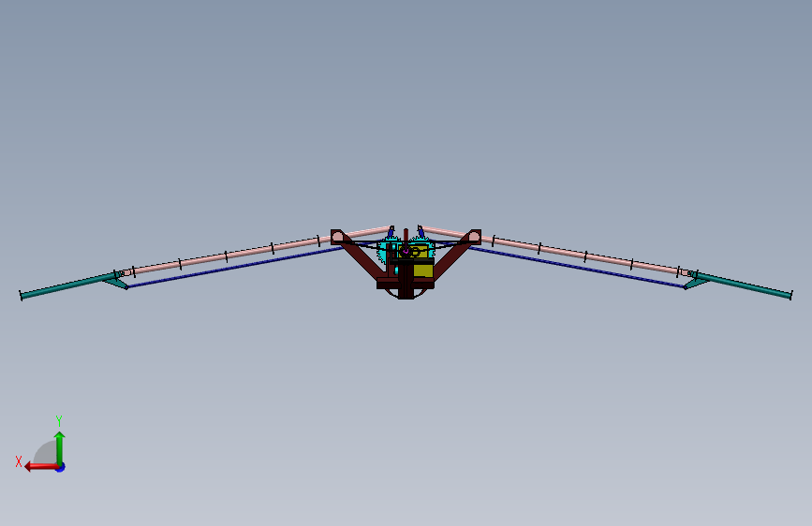Select the right dark blue tie rod
The height and width of the screenshot is (526, 812).
pyautogui.click(x=578, y=267)
